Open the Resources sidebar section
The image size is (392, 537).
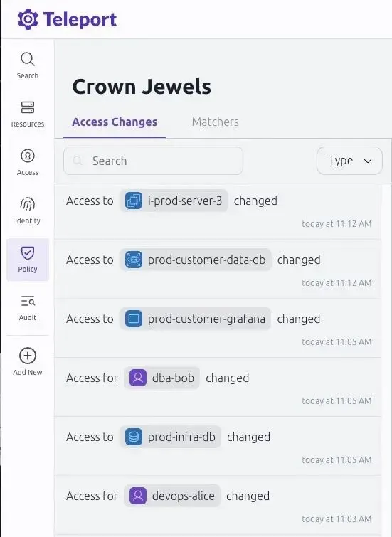(28, 114)
